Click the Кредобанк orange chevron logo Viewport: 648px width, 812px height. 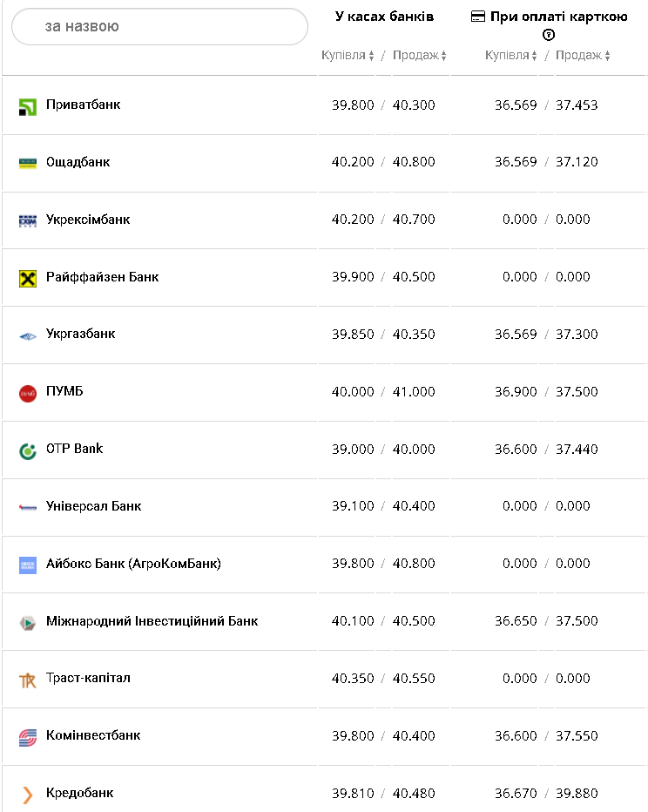click(28, 795)
